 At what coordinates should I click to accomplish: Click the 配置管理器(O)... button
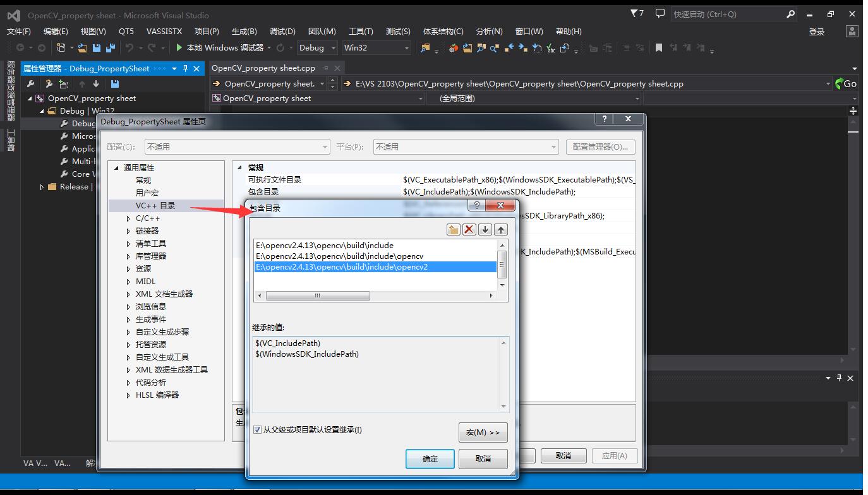point(600,146)
